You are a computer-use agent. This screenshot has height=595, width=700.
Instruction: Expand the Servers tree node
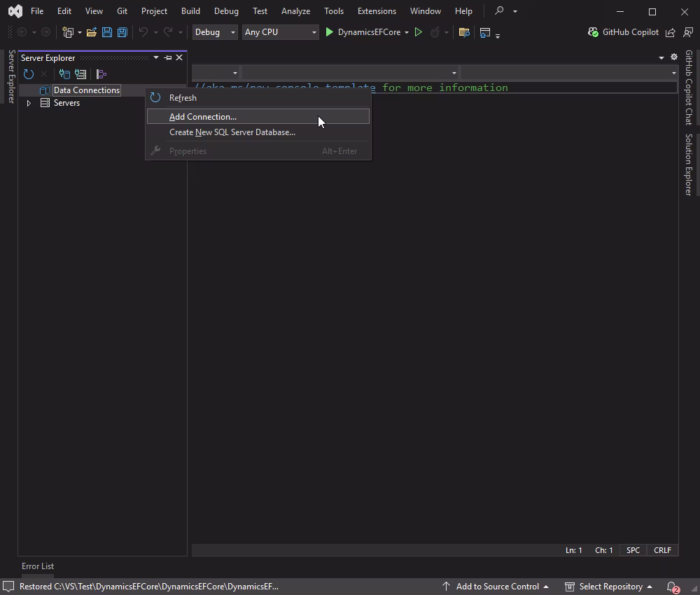(x=29, y=103)
